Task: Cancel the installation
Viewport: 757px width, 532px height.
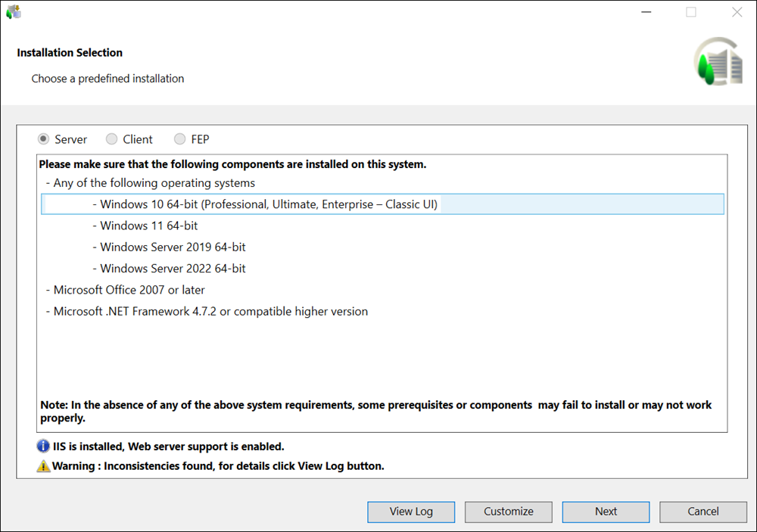Action: click(x=703, y=512)
